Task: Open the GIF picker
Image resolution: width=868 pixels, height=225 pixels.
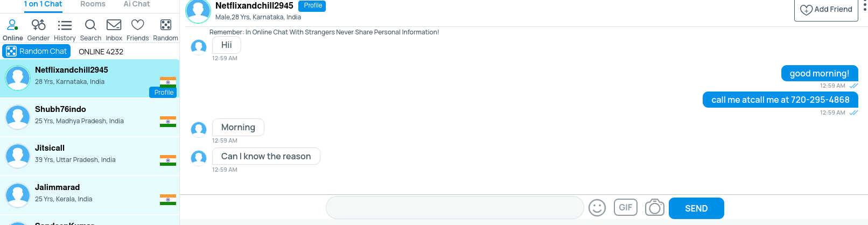Action: tap(626, 207)
